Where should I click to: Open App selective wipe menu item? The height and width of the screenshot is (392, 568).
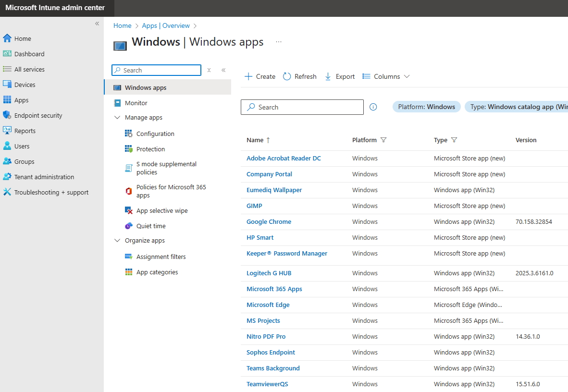[162, 210]
